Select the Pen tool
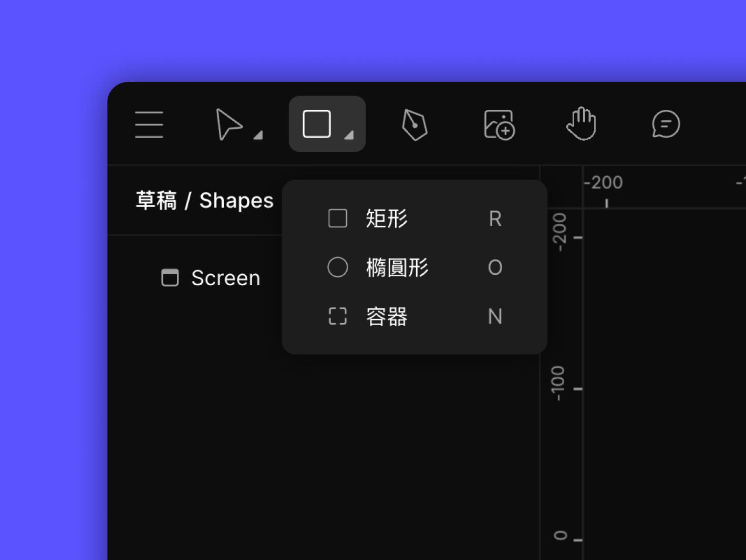Screen dimensions: 746x560 tap(415, 125)
